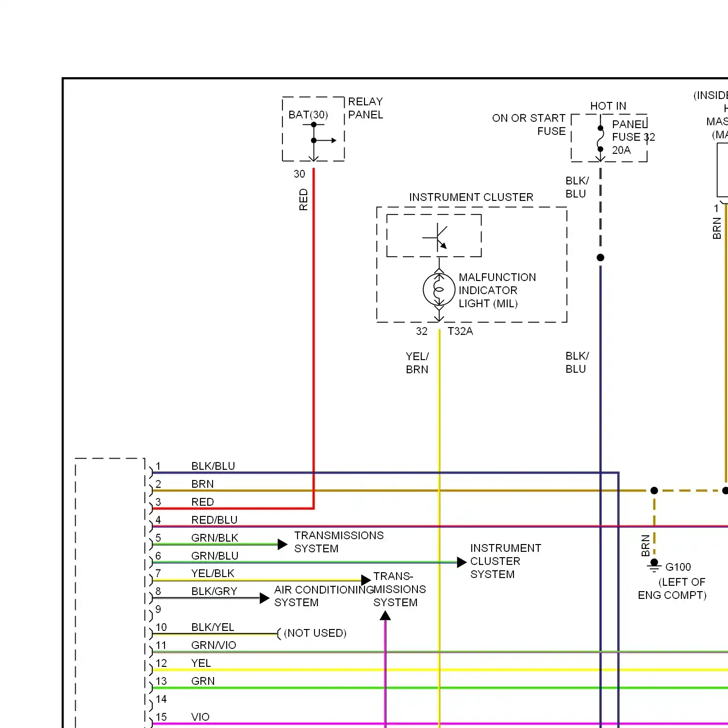Click the vertical RED wire label
Viewport: 728px width, 728px height.
pyautogui.click(x=303, y=199)
